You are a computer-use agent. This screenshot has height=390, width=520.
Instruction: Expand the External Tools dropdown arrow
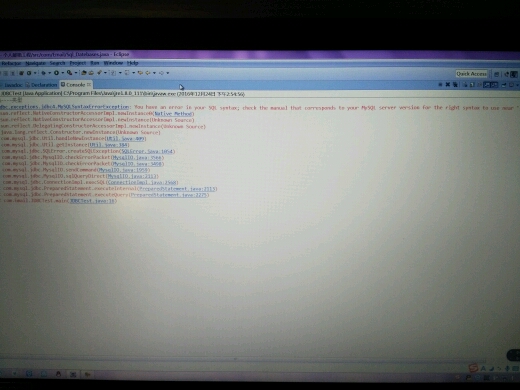[x=76, y=73]
